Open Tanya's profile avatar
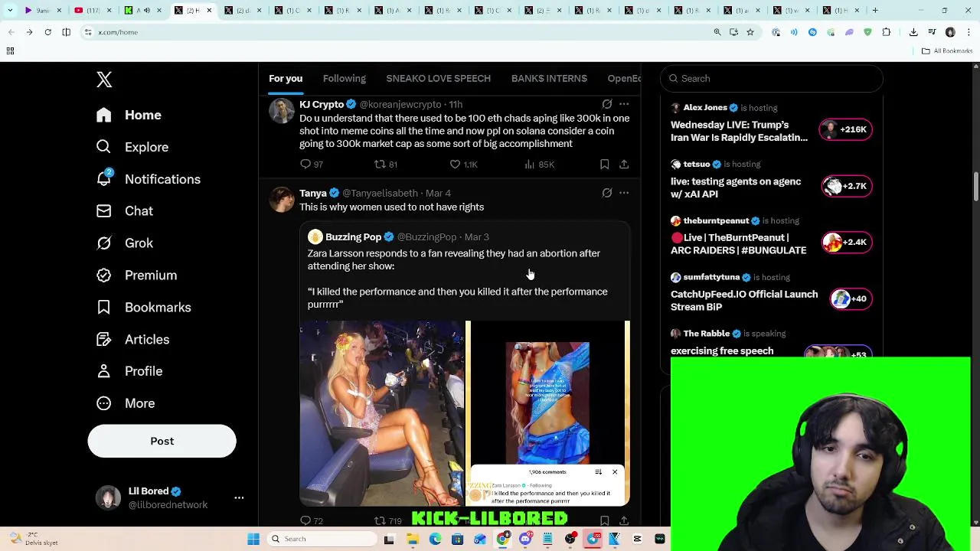This screenshot has height=551, width=980. 282,200
